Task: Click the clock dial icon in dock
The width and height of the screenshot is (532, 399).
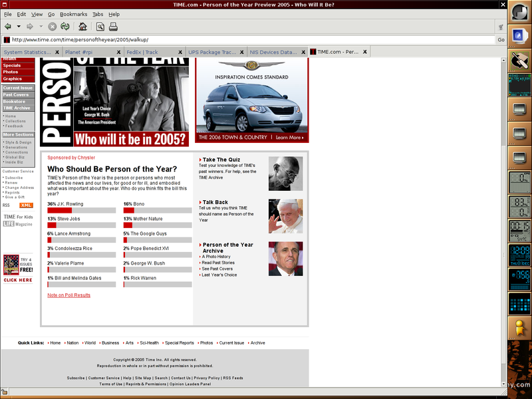Action: (x=519, y=12)
